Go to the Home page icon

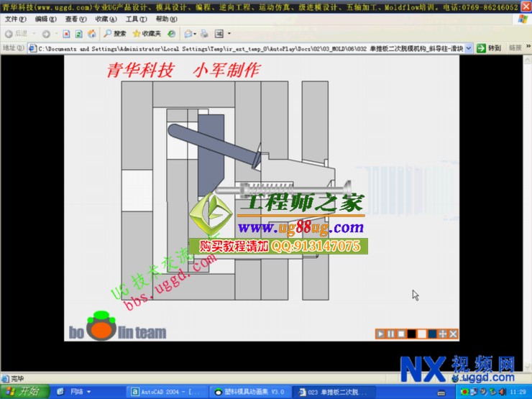pyautogui.click(x=91, y=34)
